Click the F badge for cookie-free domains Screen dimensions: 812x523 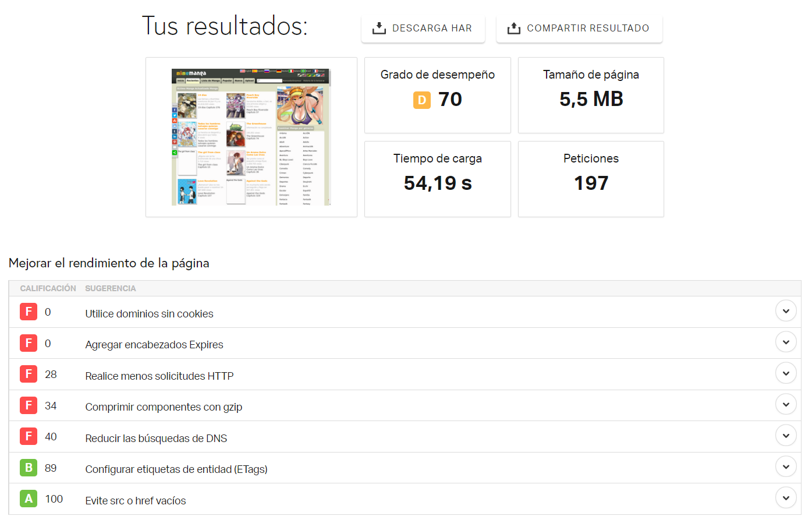tap(29, 312)
